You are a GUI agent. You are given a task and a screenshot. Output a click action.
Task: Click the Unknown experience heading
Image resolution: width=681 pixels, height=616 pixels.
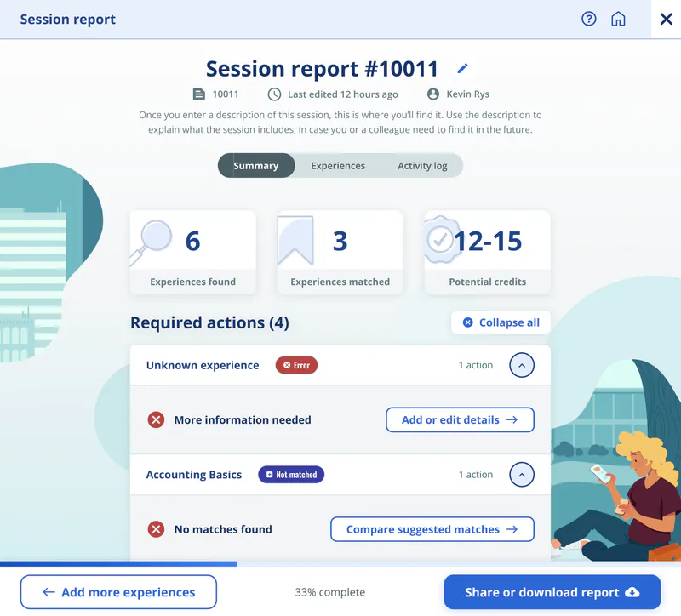203,365
